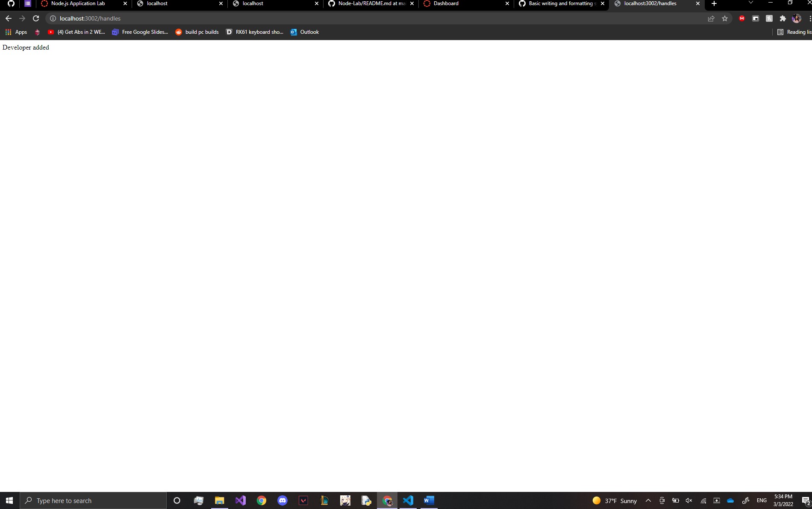Click the ENG language indicator

(x=762, y=500)
